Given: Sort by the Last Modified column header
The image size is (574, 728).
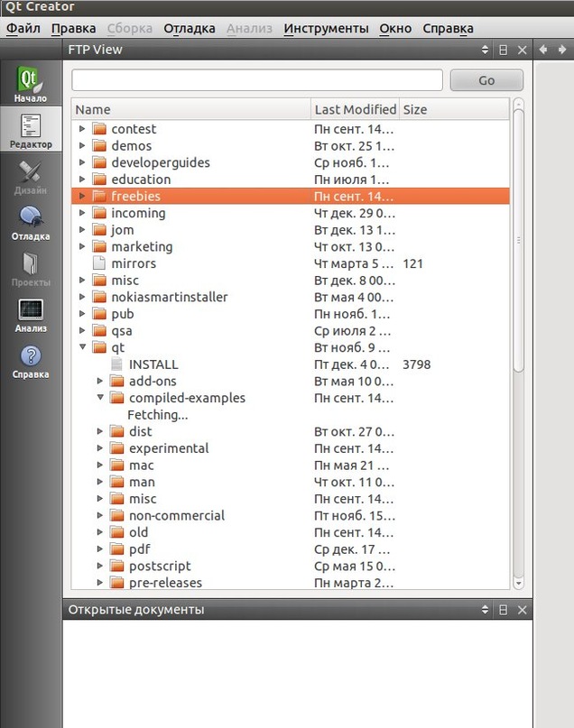Looking at the screenshot, I should pos(356,109).
